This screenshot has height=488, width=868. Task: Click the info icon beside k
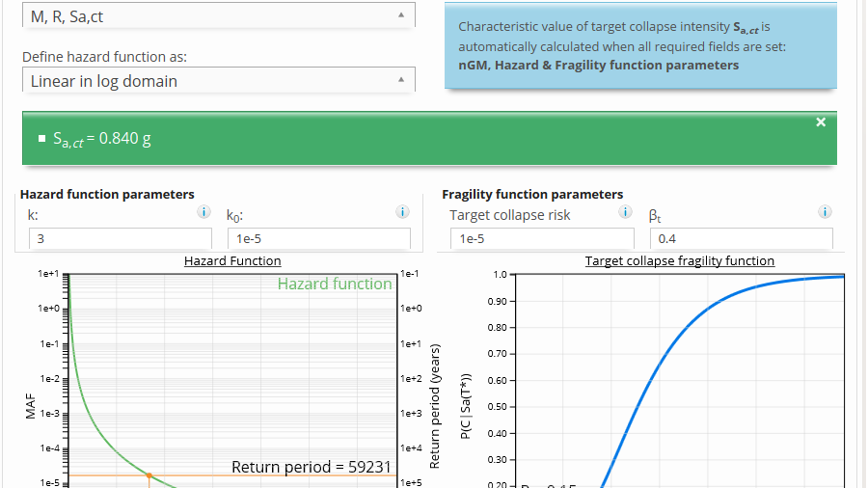click(203, 212)
